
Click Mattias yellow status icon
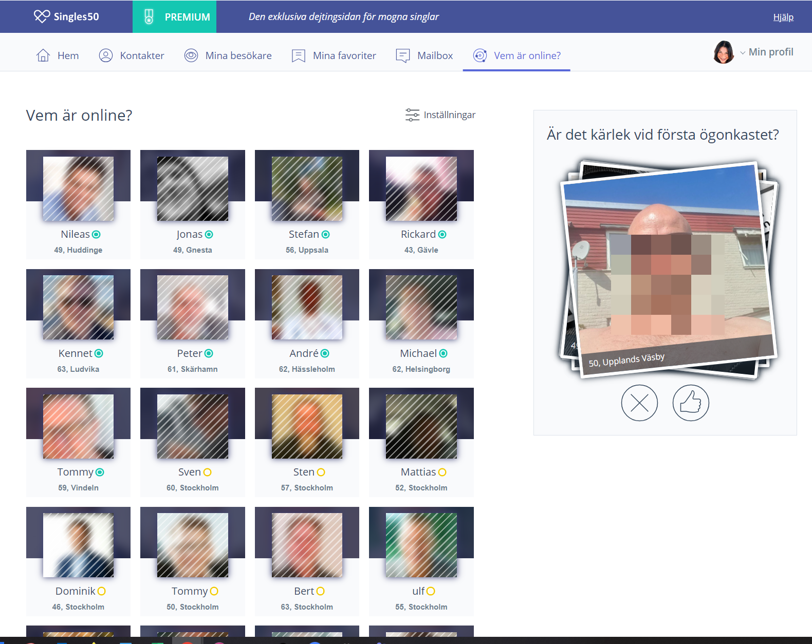442,472
